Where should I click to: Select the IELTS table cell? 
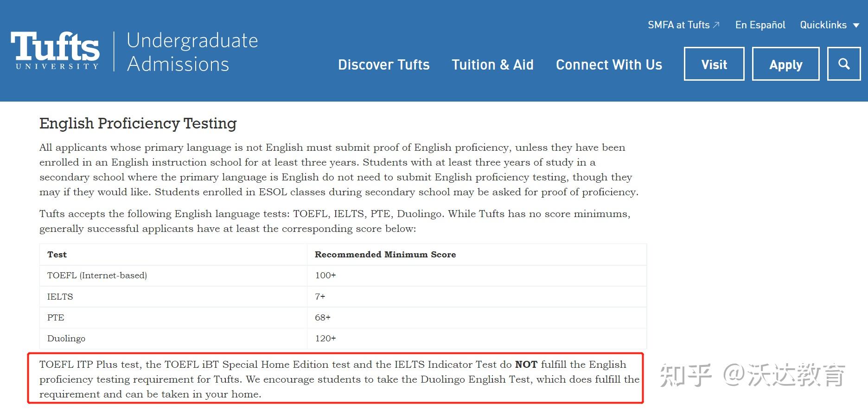173,297
